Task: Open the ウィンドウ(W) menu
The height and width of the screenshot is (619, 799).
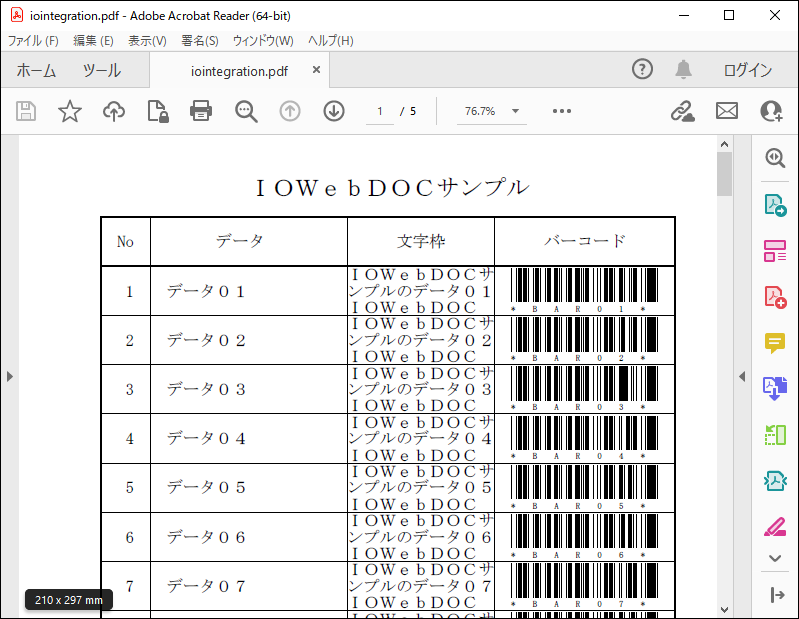Action: pos(263,41)
